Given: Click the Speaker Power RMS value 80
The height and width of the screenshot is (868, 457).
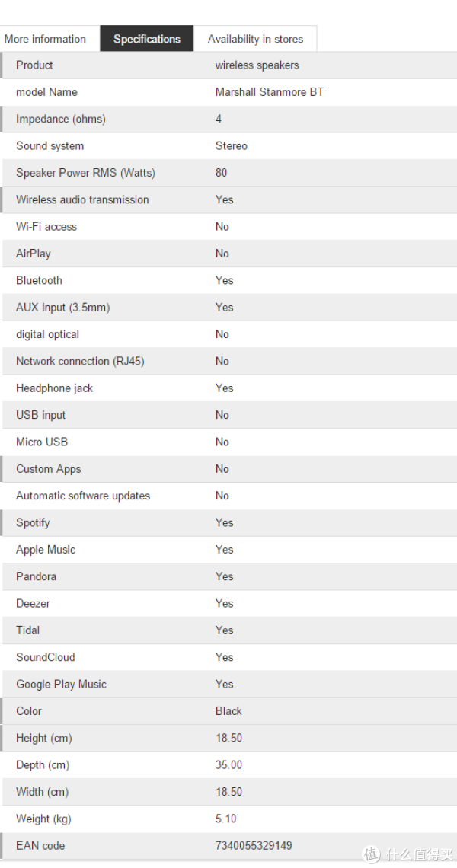Looking at the screenshot, I should (221, 173).
